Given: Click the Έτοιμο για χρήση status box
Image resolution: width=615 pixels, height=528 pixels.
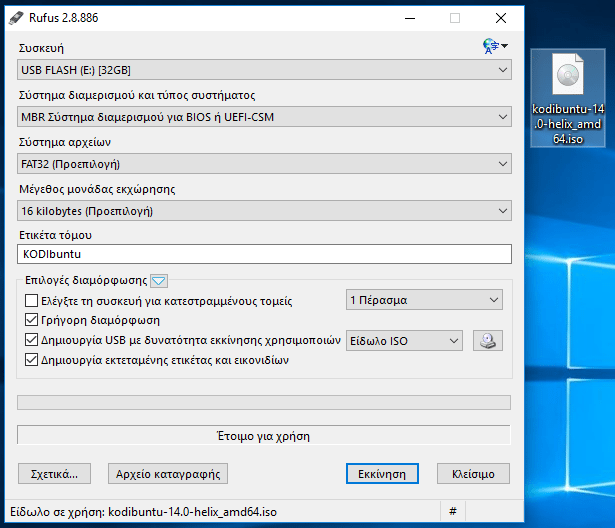Looking at the screenshot, I should [x=264, y=435].
